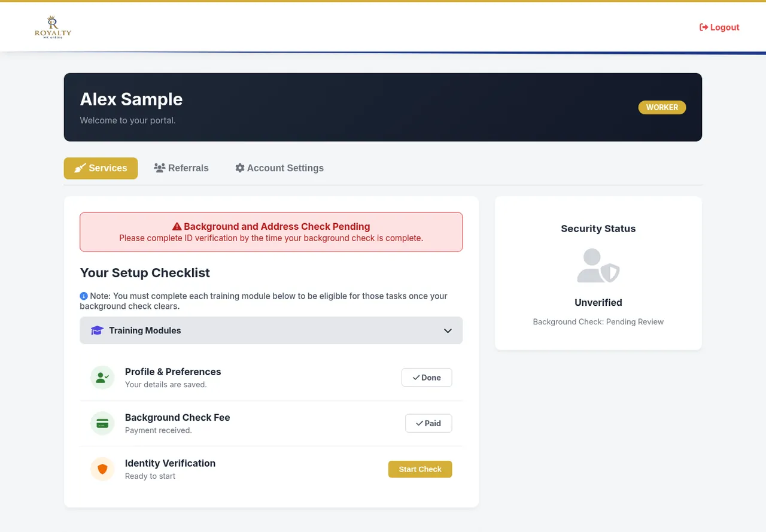Click the graduation cap Training Modules icon

[x=97, y=330]
